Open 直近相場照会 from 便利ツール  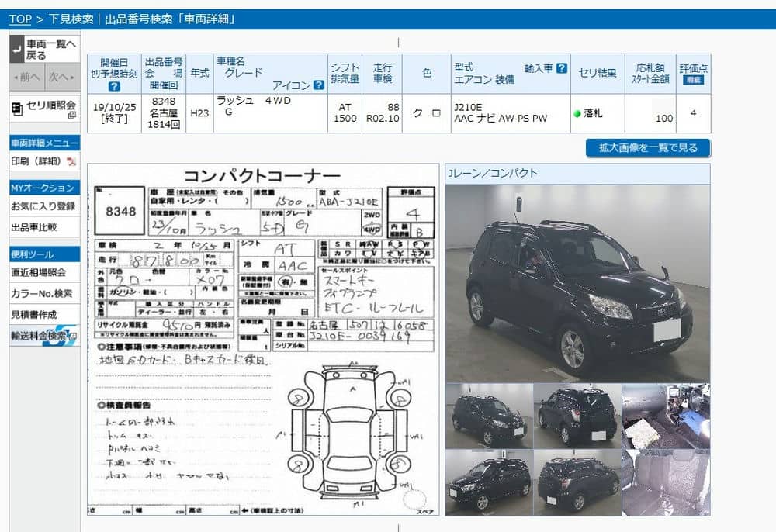pos(39,273)
